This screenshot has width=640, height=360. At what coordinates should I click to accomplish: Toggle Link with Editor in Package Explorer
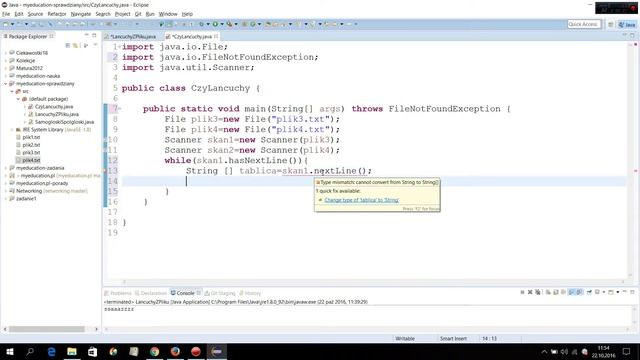point(76,45)
